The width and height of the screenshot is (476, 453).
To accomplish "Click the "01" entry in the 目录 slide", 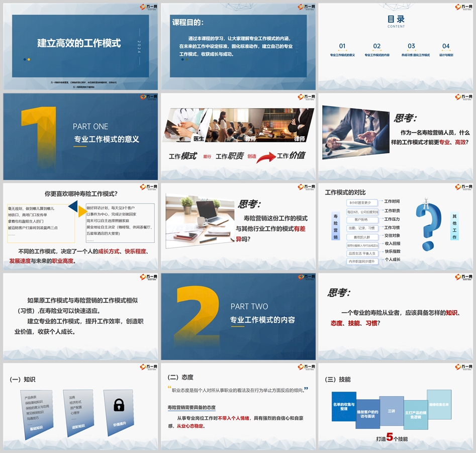I will tap(342, 50).
